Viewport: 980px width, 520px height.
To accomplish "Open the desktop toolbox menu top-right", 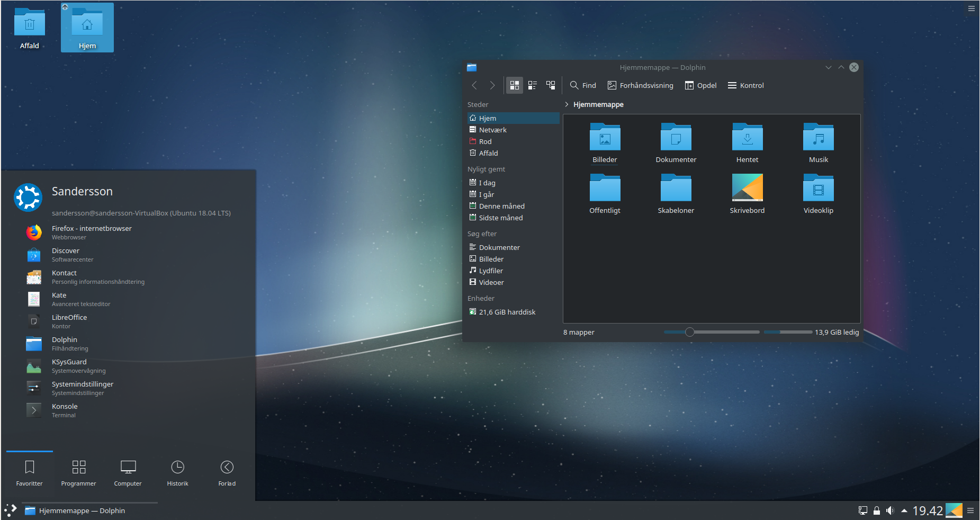I will point(971,8).
